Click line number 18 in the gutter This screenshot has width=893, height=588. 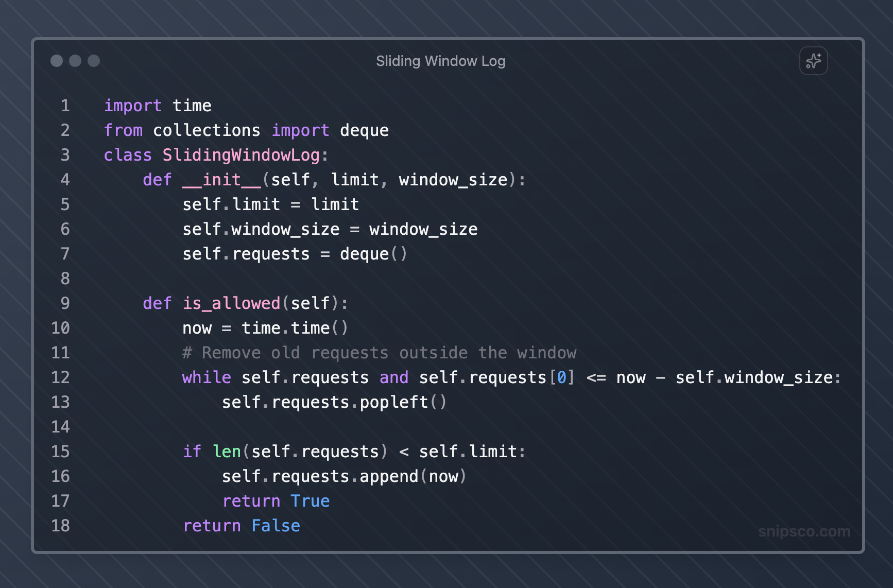click(x=60, y=526)
